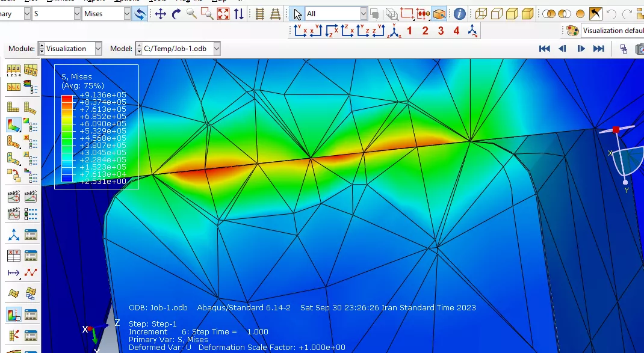Click the red color band in legend
This screenshot has width=644, height=353.
(x=67, y=99)
